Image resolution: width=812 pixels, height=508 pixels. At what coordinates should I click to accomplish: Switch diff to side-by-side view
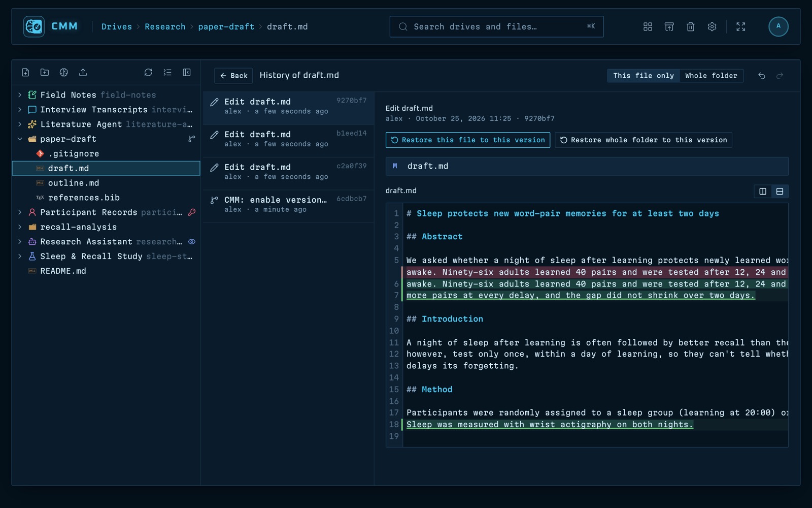click(763, 192)
